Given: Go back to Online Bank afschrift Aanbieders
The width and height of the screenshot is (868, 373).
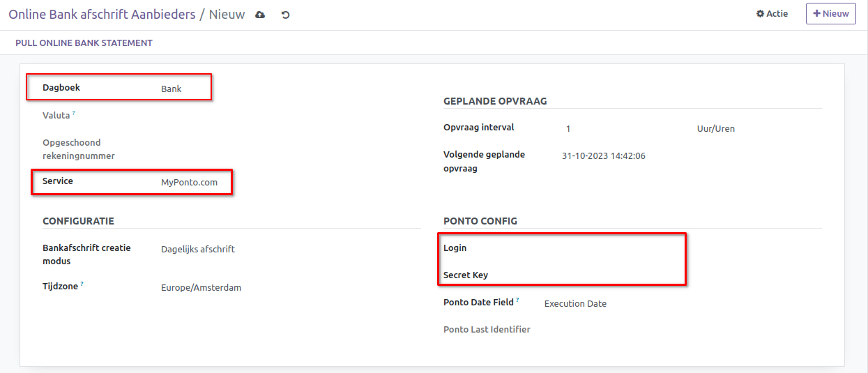Looking at the screenshot, I should [102, 15].
